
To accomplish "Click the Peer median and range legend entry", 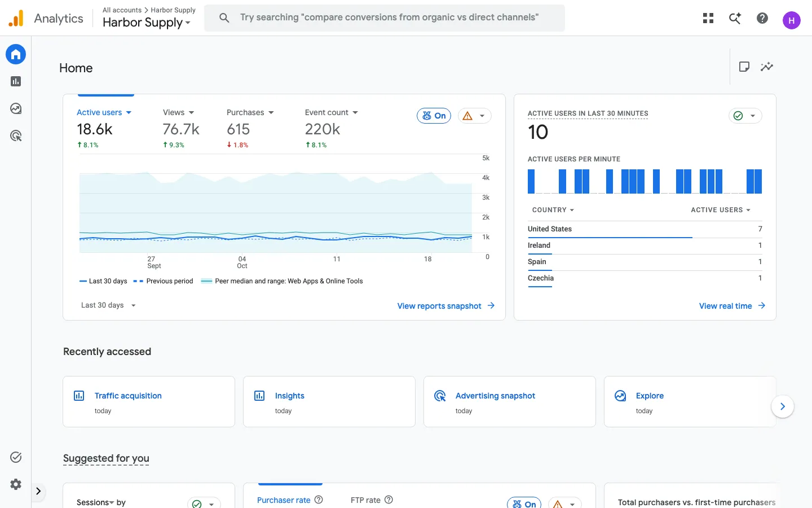I will click(282, 281).
